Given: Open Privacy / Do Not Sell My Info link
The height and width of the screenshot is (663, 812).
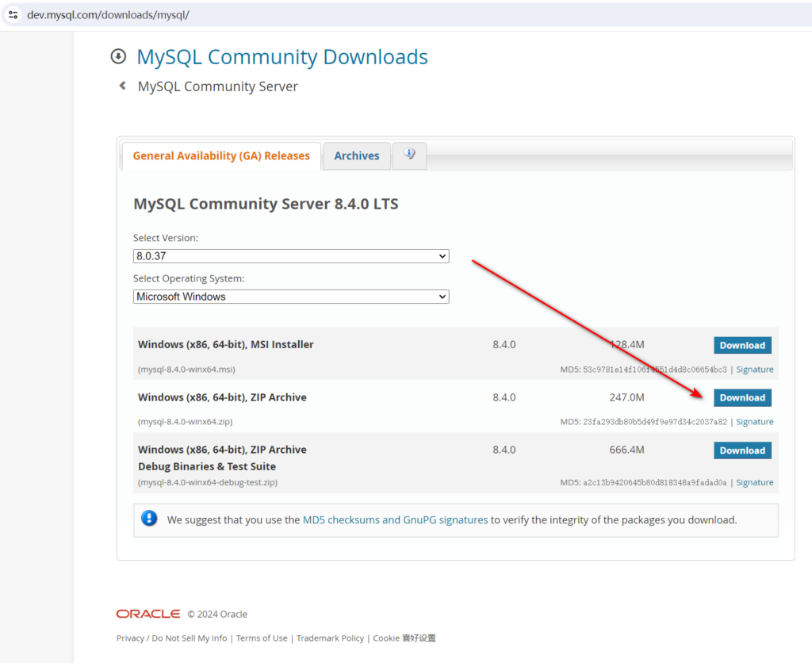Looking at the screenshot, I should [172, 638].
